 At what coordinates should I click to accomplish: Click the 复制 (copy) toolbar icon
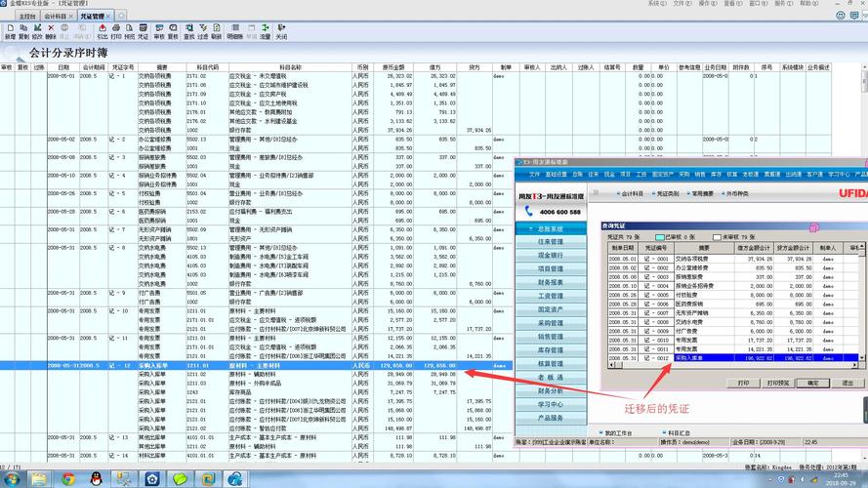(x=23, y=31)
